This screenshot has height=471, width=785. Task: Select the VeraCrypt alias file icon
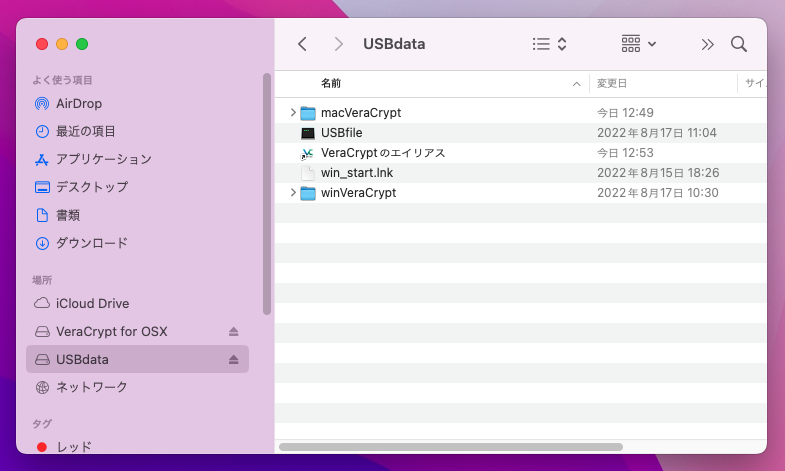click(308, 153)
